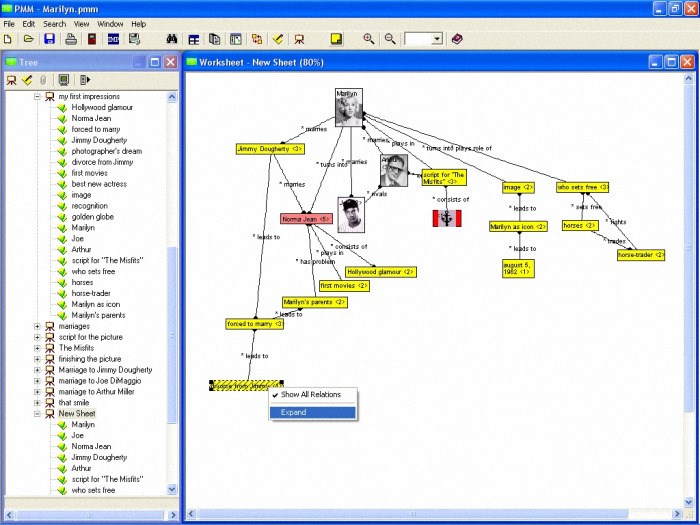Click the yellow pencil edit icon in main toolbar
This screenshot has width=700, height=525.
[278, 39]
